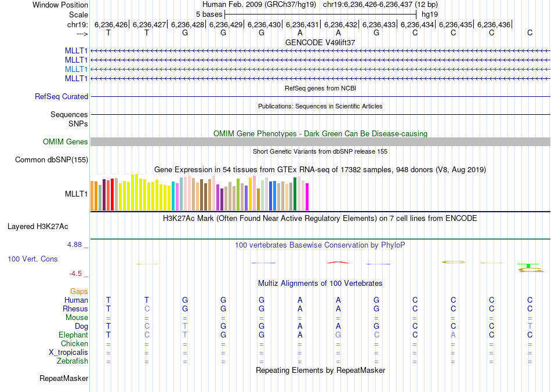This screenshot has width=551, height=392.
Task: Click the RepeatMasker track label
Action: 64,378
